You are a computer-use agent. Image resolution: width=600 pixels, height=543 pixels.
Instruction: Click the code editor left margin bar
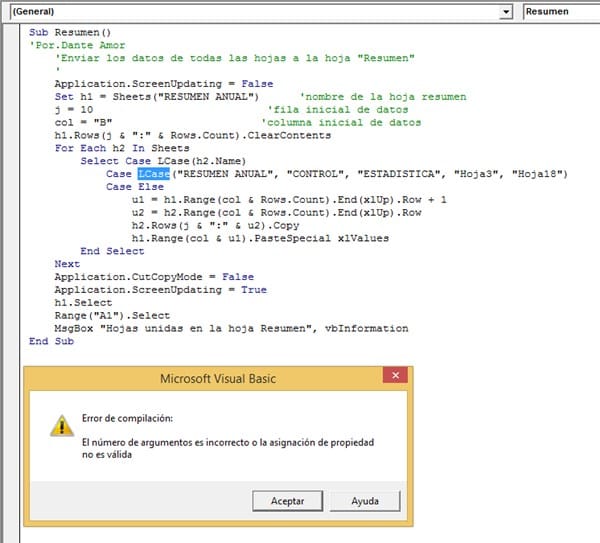tap(11, 283)
